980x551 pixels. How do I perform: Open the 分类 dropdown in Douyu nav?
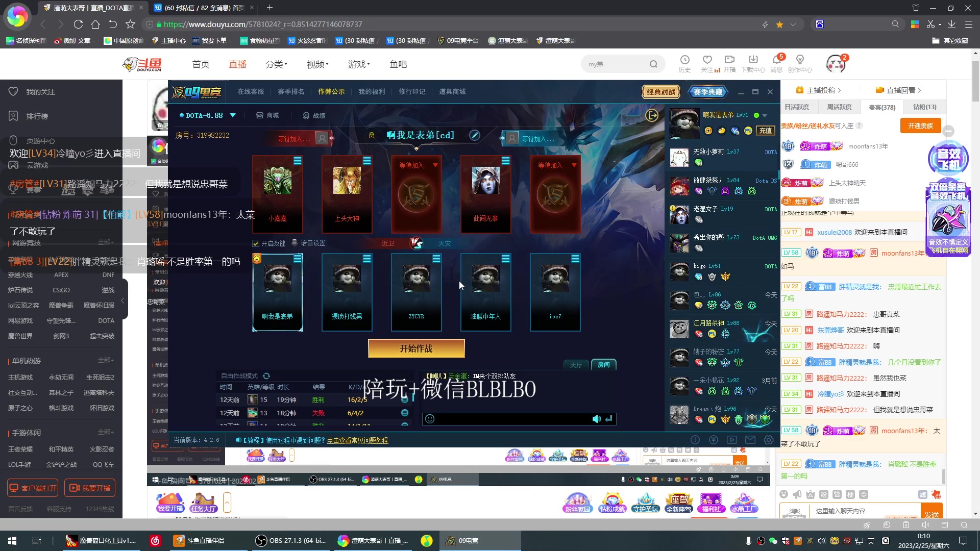(276, 64)
